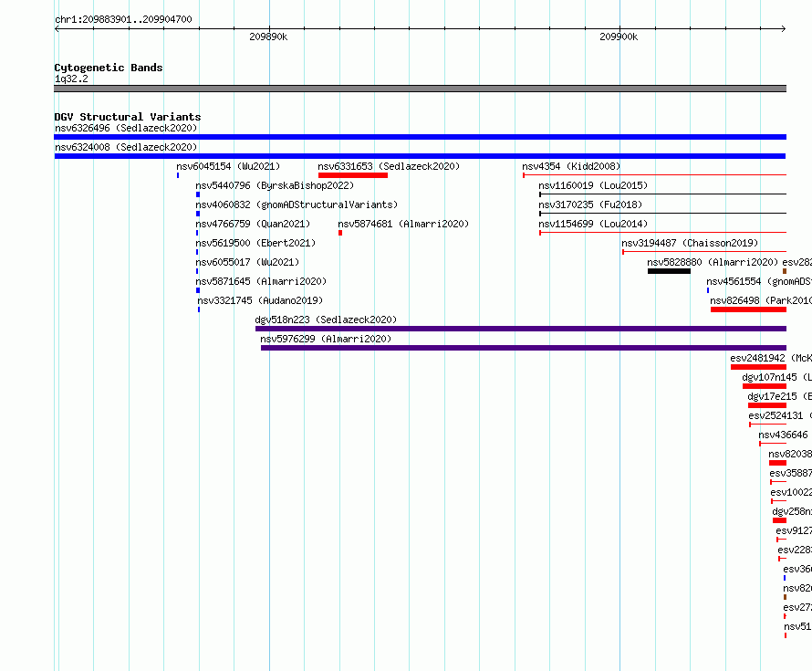Click the ruler's right arrow end
Screen dimensions: 812x671
click(784, 28)
